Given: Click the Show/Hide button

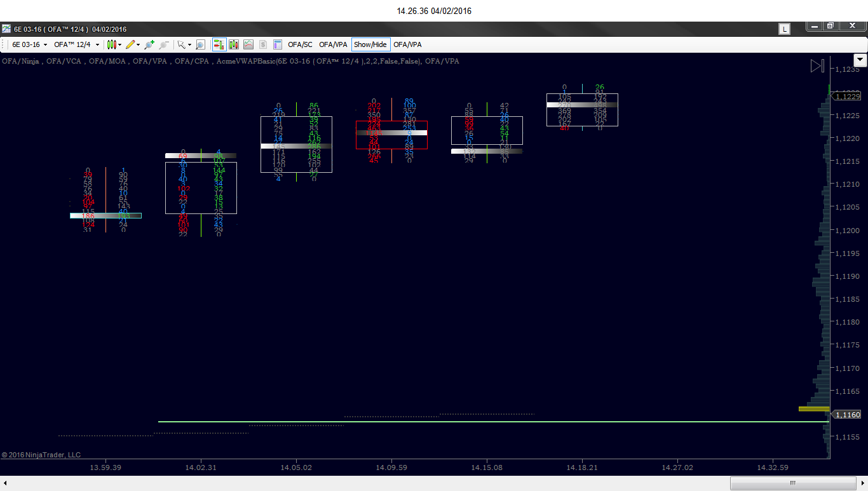Looking at the screenshot, I should 370,44.
